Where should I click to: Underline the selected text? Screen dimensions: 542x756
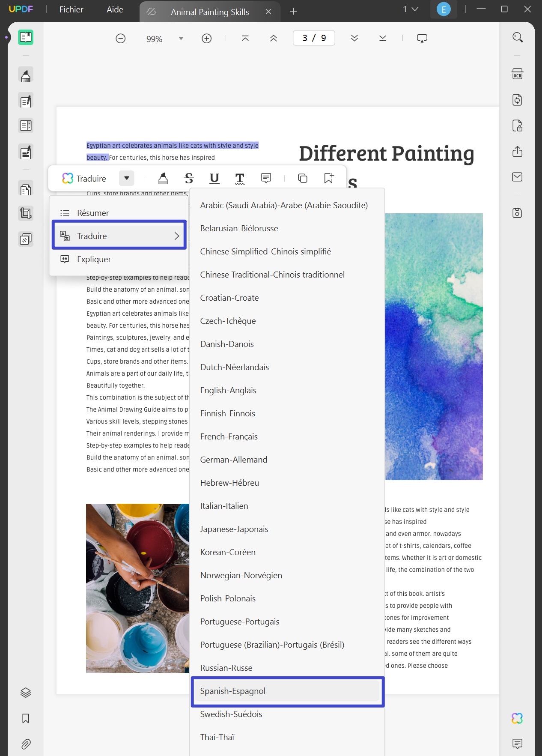[214, 178]
